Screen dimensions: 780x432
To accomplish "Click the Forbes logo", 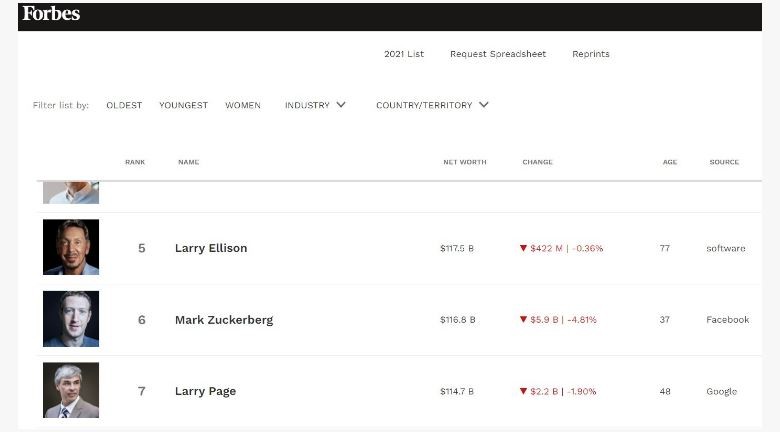I will click(x=51, y=14).
